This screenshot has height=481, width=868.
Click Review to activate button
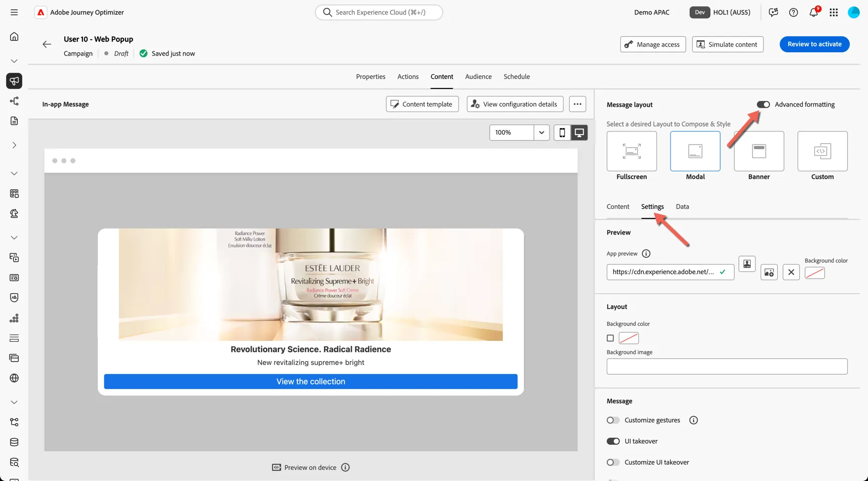coord(815,44)
